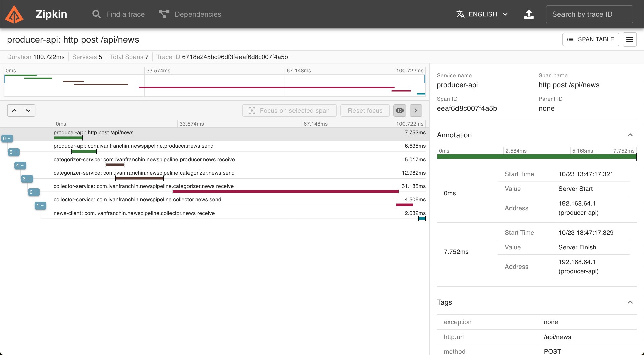Click the green annotation timeline bar
Image resolution: width=644 pixels, height=355 pixels.
[x=537, y=157]
